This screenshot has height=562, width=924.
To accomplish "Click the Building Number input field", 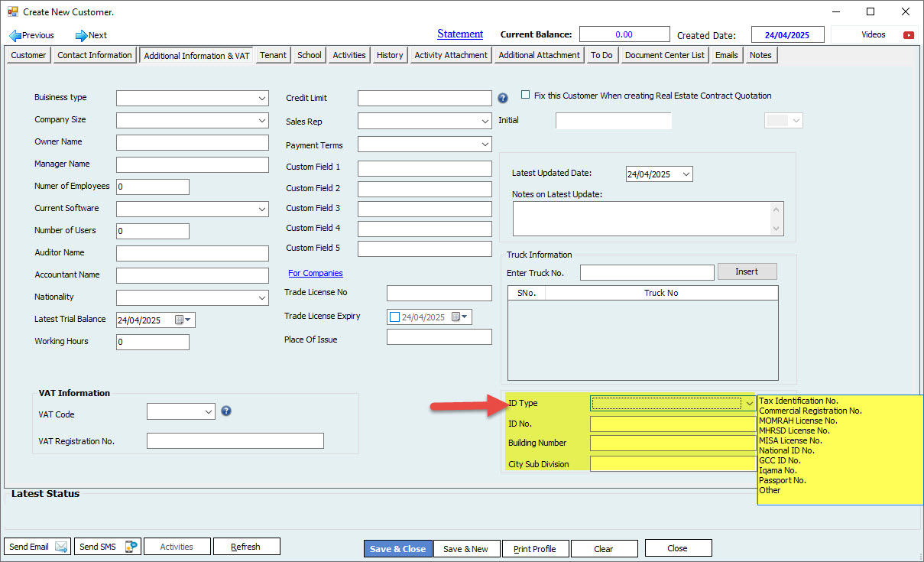I will point(673,443).
